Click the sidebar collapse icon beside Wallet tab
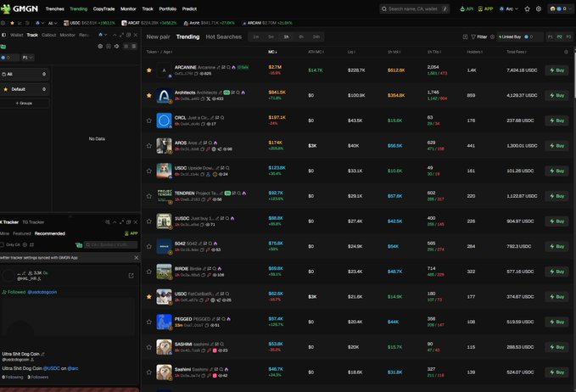576x392 pixels. tap(3, 35)
